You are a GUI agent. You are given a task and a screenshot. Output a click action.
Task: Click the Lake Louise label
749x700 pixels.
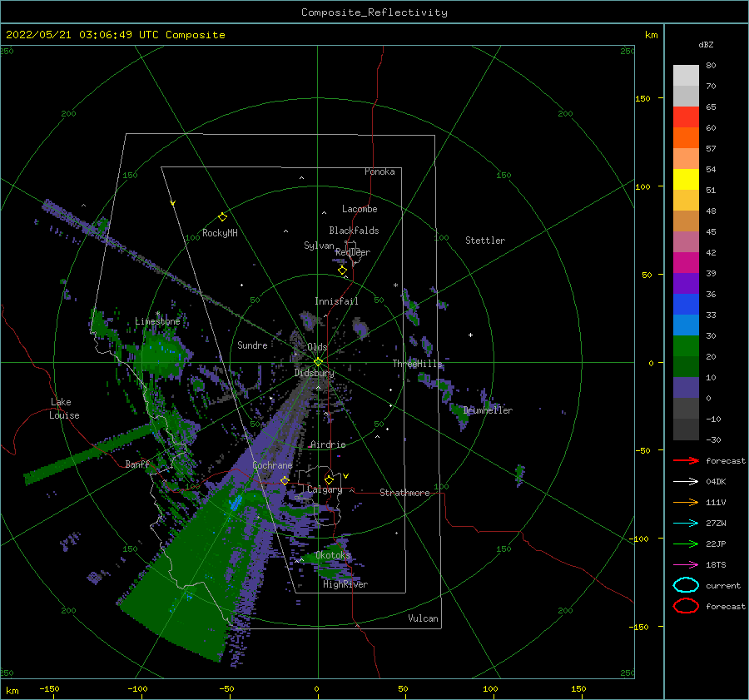pos(65,409)
